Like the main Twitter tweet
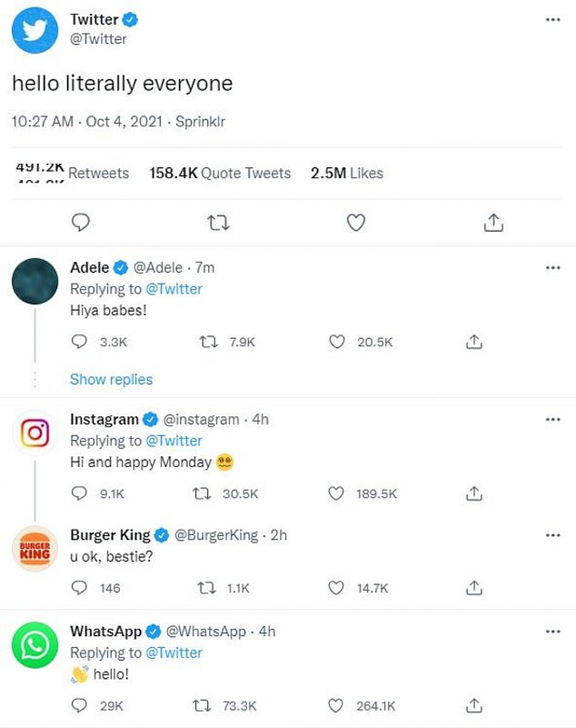Screen dimensions: 576x728 click(x=356, y=222)
